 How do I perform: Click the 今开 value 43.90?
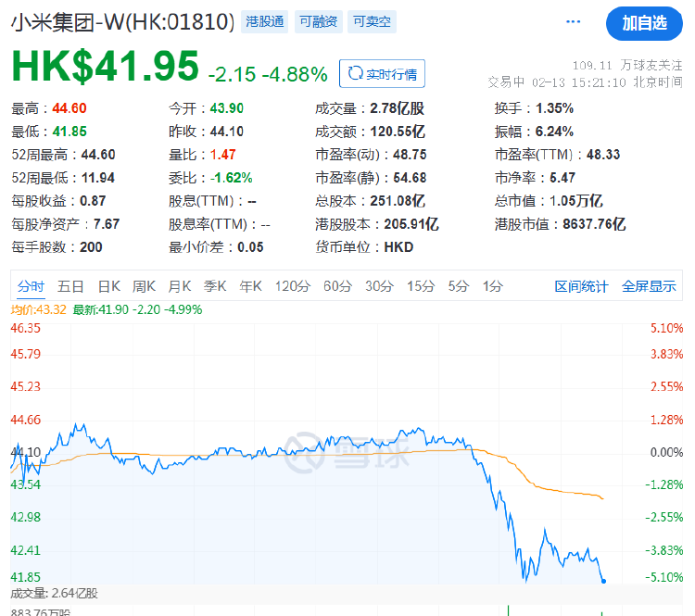pyautogui.click(x=226, y=108)
